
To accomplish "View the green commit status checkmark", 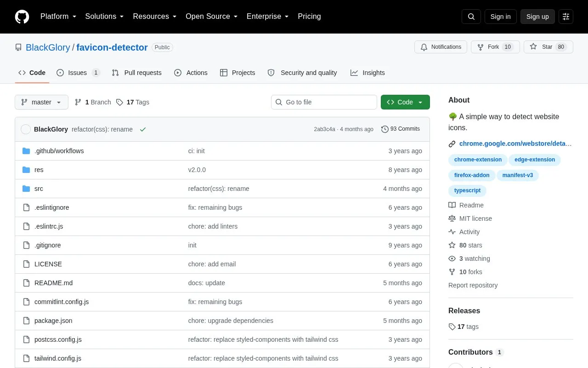I will click(x=143, y=129).
